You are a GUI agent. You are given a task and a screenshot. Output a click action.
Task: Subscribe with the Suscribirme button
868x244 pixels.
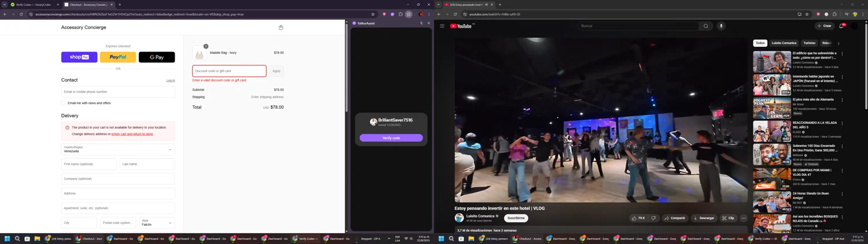click(x=516, y=218)
